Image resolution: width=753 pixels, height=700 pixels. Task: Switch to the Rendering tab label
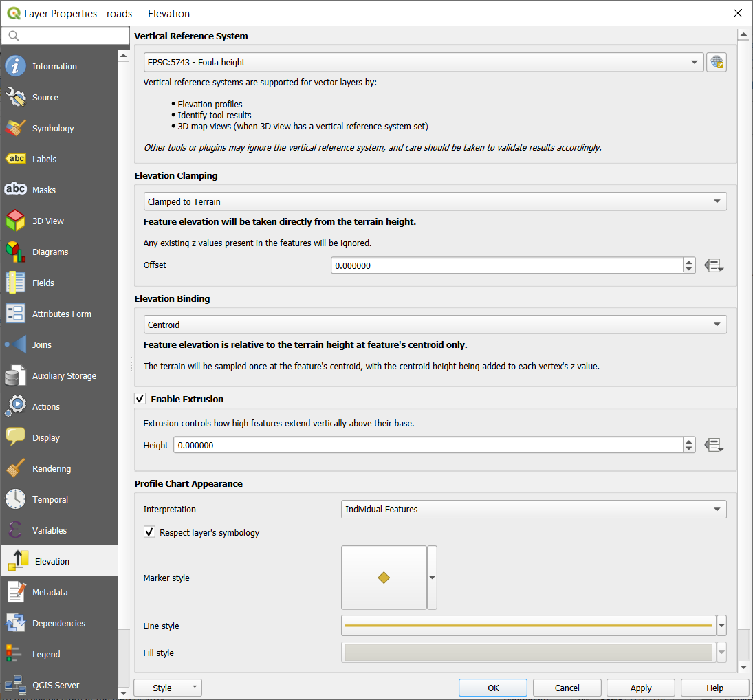coord(52,468)
